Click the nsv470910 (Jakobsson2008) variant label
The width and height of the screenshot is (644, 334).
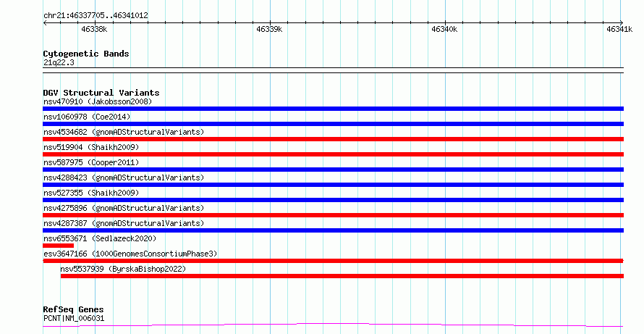coord(98,101)
